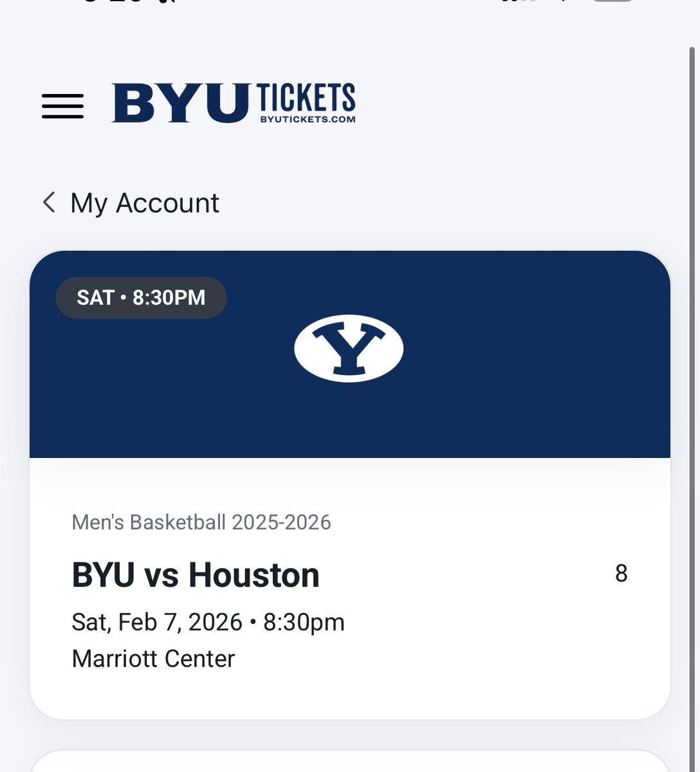The width and height of the screenshot is (700, 772).
Task: Click the ticket count number 8
Action: [621, 573]
